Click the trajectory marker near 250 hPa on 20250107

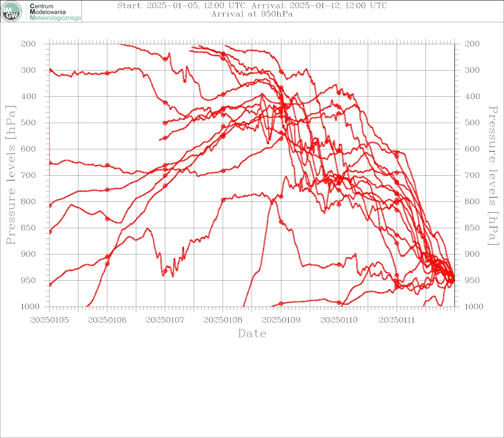coord(165,59)
